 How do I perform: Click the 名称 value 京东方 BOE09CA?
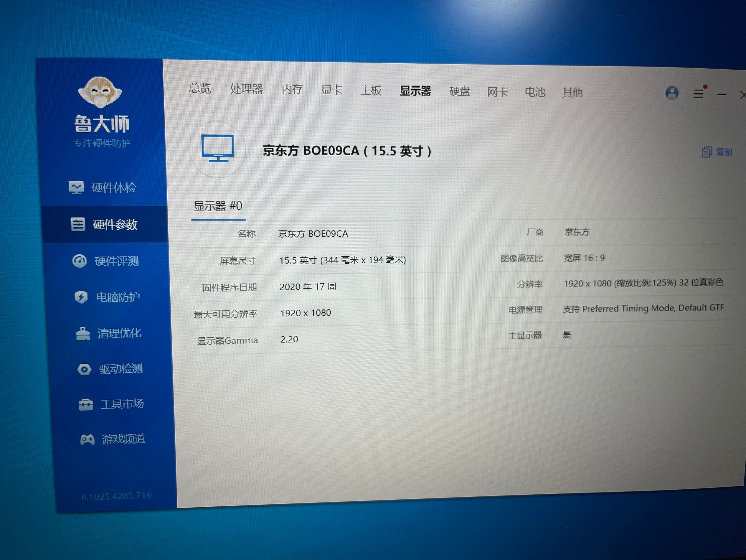313,234
